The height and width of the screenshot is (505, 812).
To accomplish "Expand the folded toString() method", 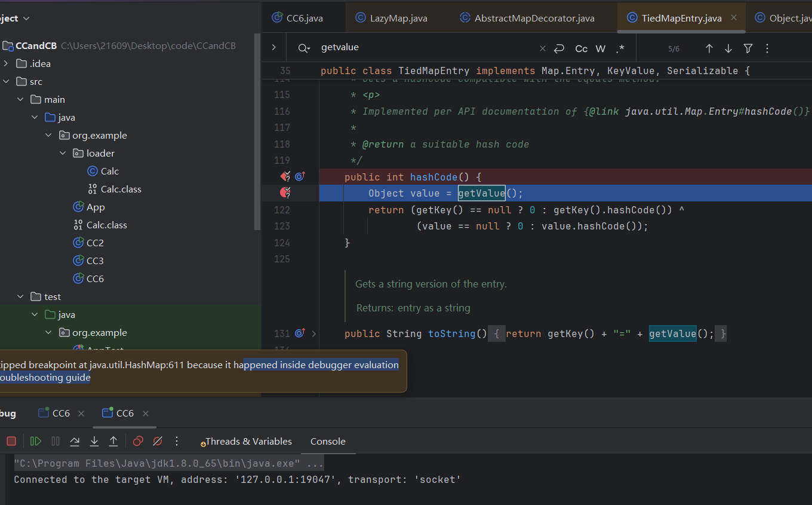I will pyautogui.click(x=314, y=333).
